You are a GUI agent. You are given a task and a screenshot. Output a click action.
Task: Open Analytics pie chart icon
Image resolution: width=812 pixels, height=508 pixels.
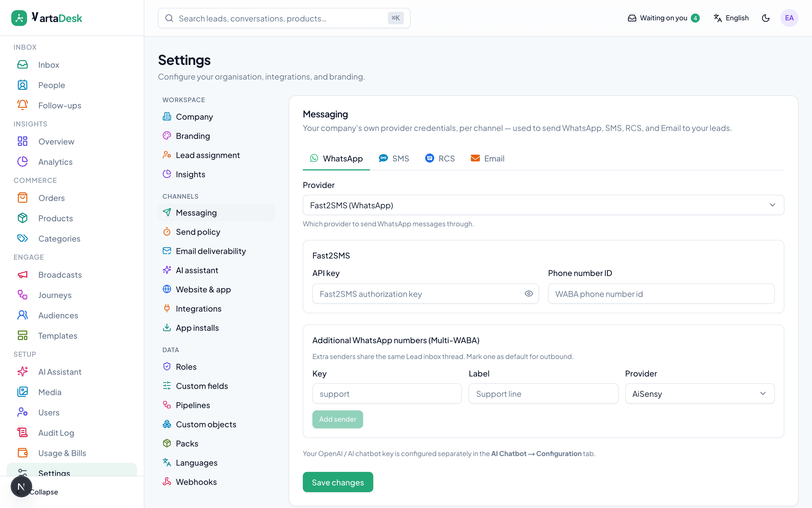click(x=23, y=162)
